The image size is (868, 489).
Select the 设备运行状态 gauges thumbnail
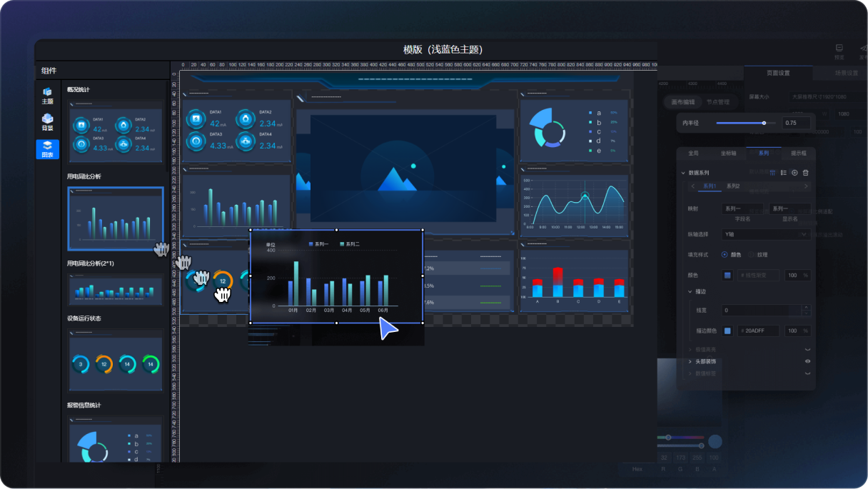[x=115, y=361]
